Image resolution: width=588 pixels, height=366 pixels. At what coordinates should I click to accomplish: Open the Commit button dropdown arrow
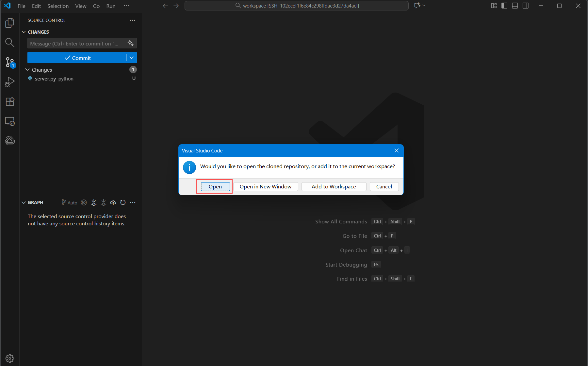point(132,58)
